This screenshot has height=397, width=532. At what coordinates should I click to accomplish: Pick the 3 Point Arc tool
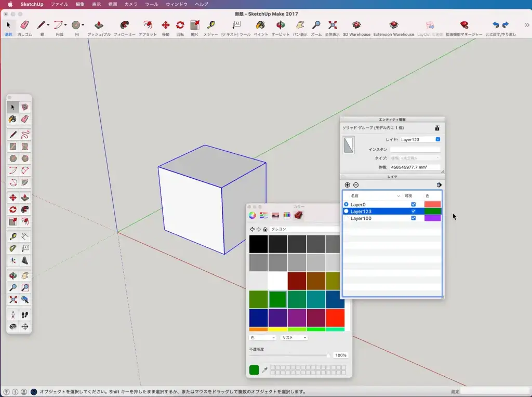pyautogui.click(x=13, y=182)
